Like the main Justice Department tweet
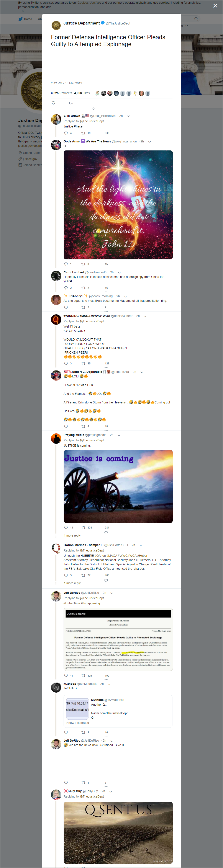 pos(93,108)
